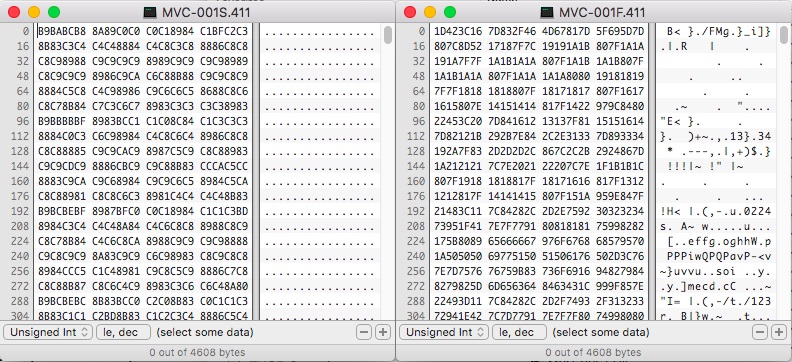Click the document icon beside MVC-001F.411 title
Image resolution: width=792 pixels, height=362 pixels.
(x=546, y=12)
